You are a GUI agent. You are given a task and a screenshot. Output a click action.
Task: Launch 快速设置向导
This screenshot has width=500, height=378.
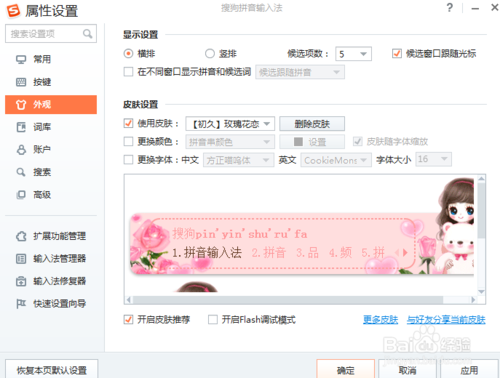click(51, 304)
